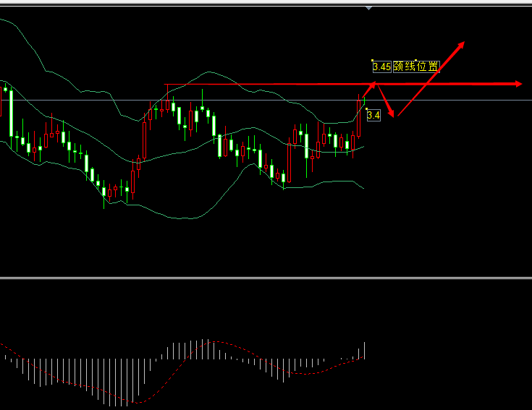Select the 颈线位置 text annotation
532x410 pixels.
416,67
